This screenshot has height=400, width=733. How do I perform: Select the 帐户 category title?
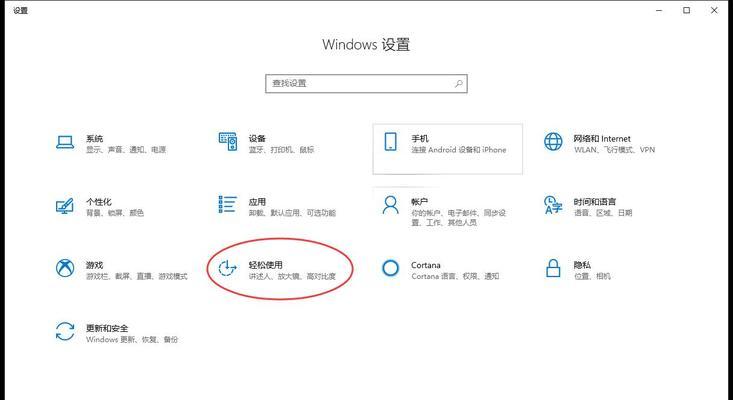[419, 202]
